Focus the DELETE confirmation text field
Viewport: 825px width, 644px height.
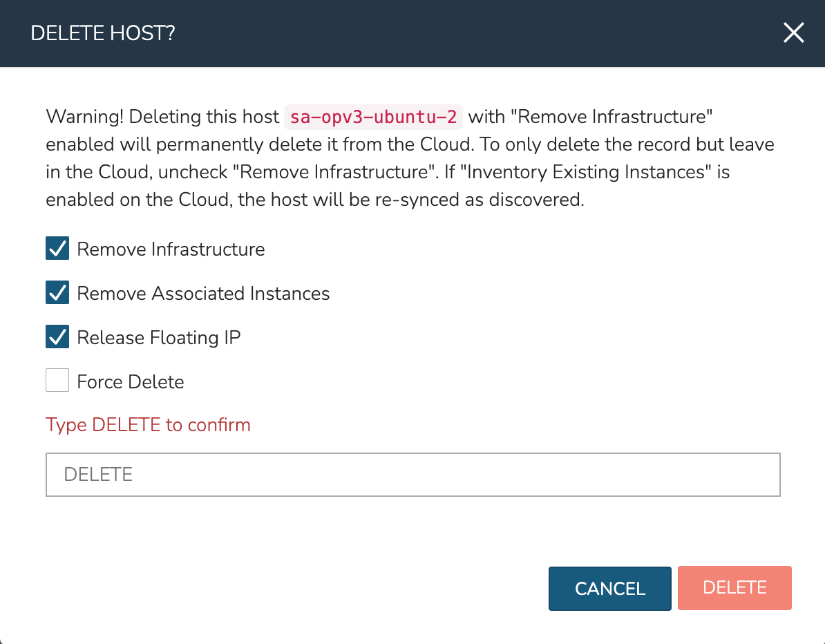(413, 475)
